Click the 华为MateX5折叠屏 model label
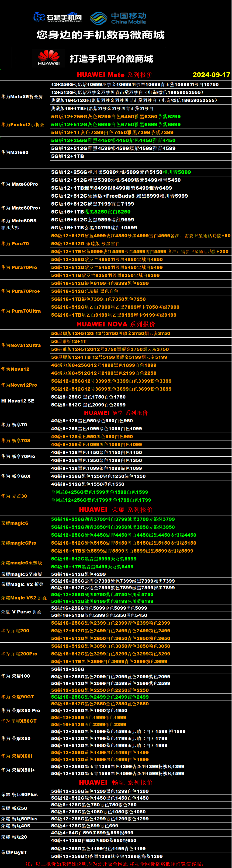 click(x=22, y=97)
